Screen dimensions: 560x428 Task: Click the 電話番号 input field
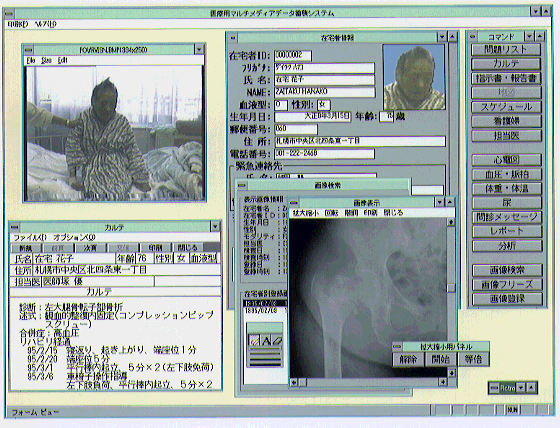tap(324, 154)
